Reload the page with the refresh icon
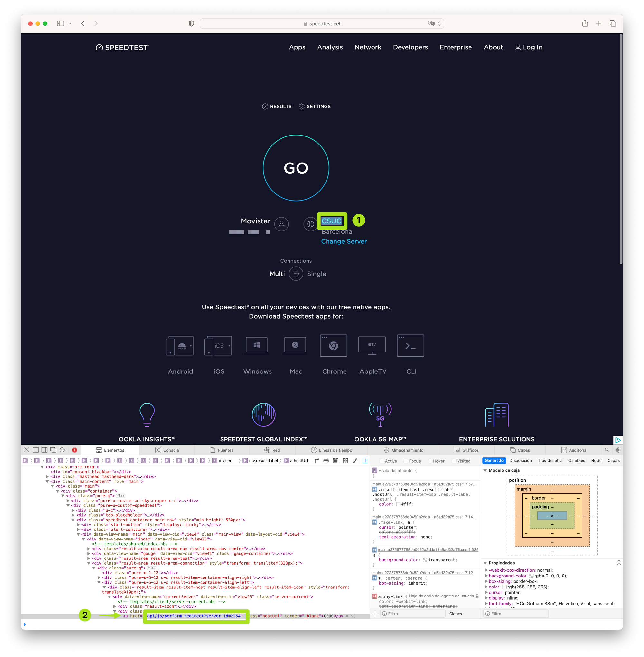The width and height of the screenshot is (644, 657). point(439,23)
